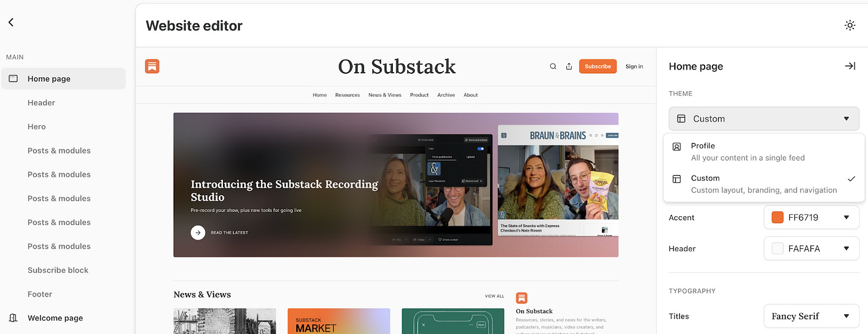Image resolution: width=868 pixels, height=334 pixels.
Task: Open the News & Views nav tab
Action: click(x=385, y=95)
